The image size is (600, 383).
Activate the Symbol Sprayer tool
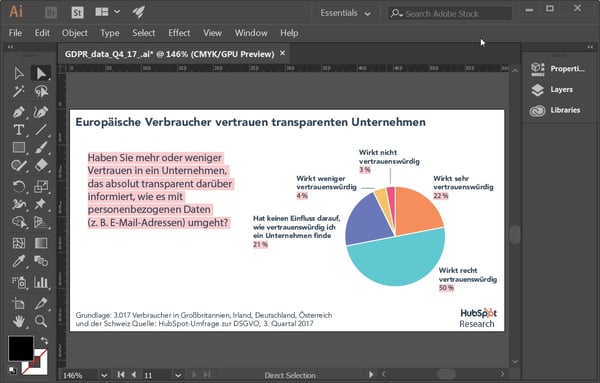pos(18,282)
